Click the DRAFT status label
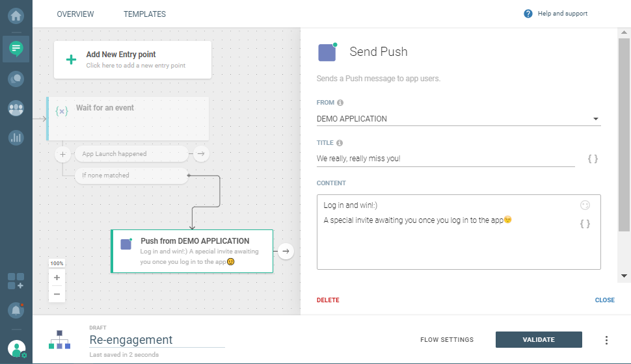 point(98,328)
